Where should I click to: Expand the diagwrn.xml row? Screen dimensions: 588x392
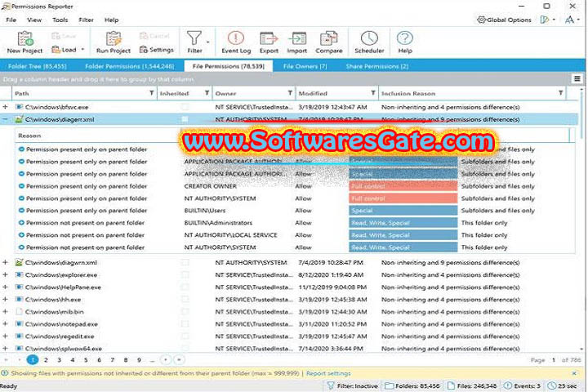5,263
